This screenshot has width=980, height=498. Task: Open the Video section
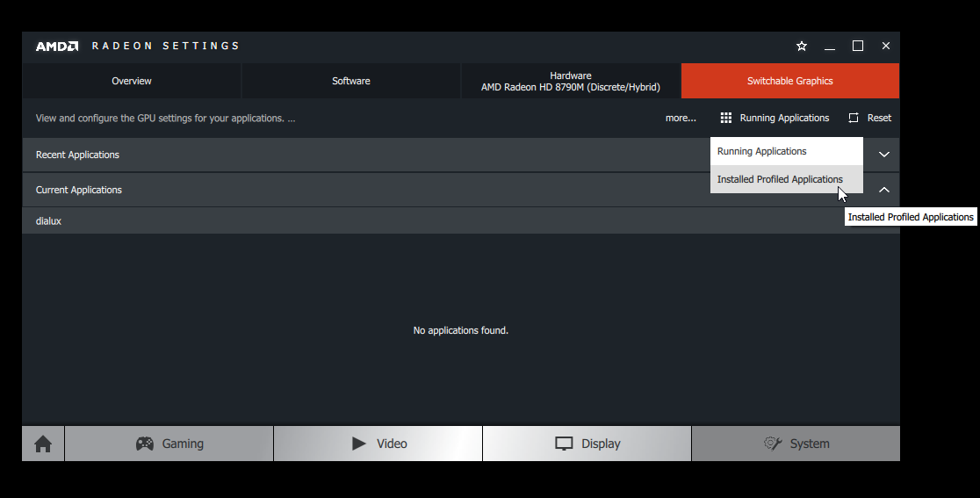(378, 444)
